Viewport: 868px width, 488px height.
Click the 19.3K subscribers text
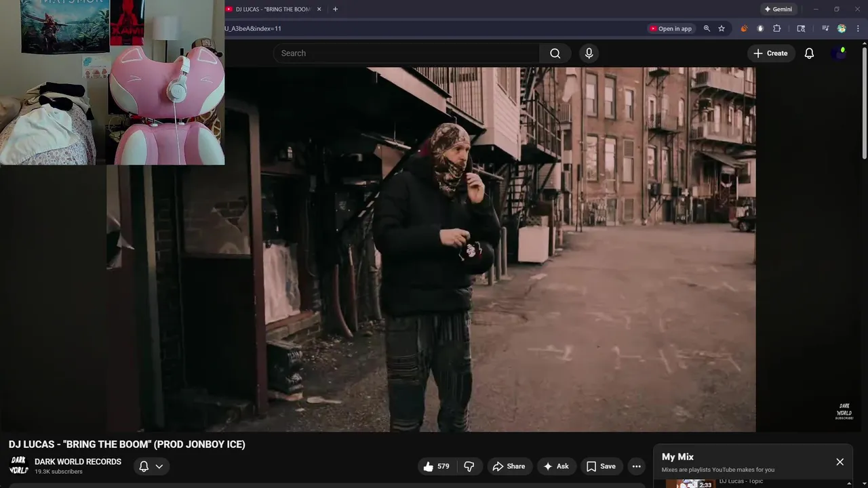[58, 472]
